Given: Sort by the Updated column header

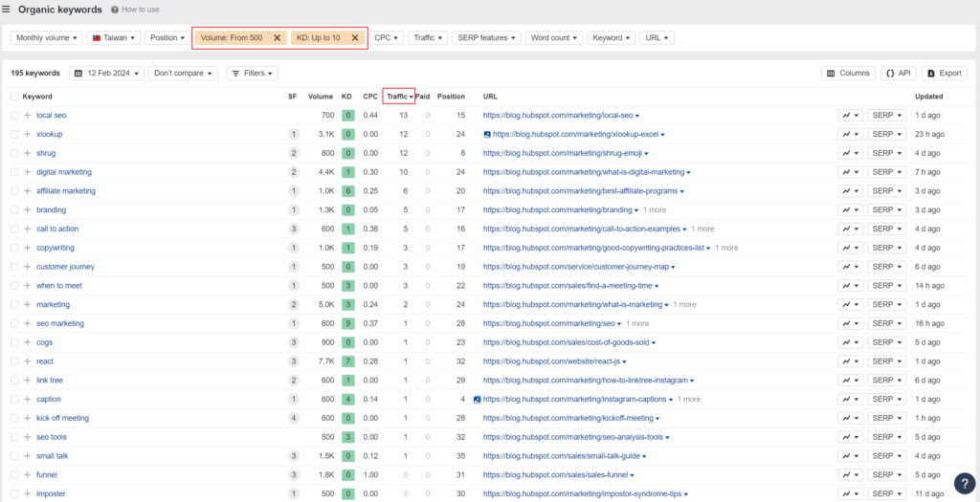Looking at the screenshot, I should click(928, 97).
